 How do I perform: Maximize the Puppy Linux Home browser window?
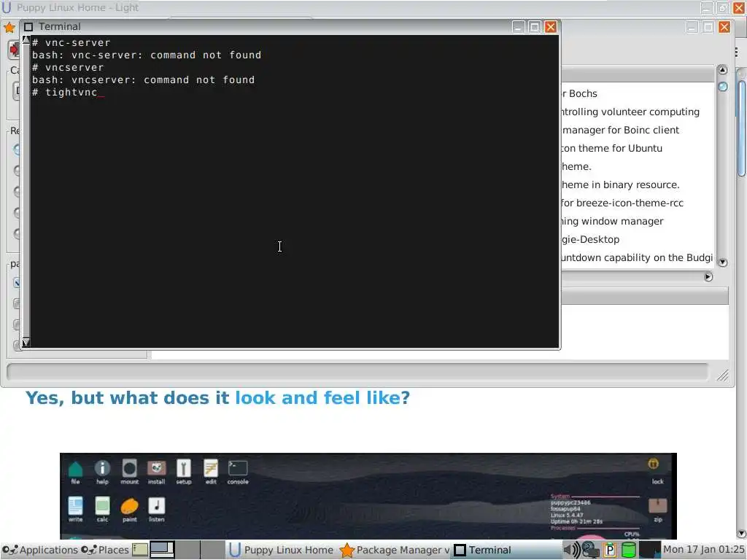[x=723, y=7]
